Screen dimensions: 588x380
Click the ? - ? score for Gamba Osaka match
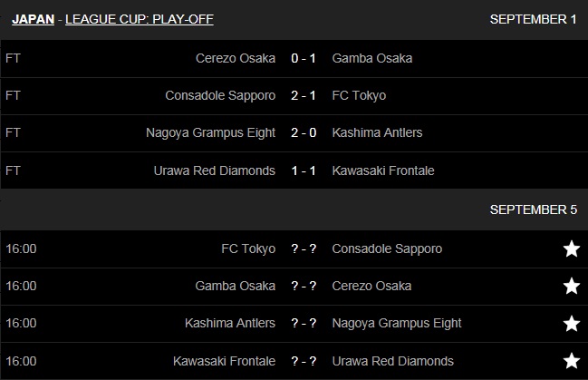point(304,286)
